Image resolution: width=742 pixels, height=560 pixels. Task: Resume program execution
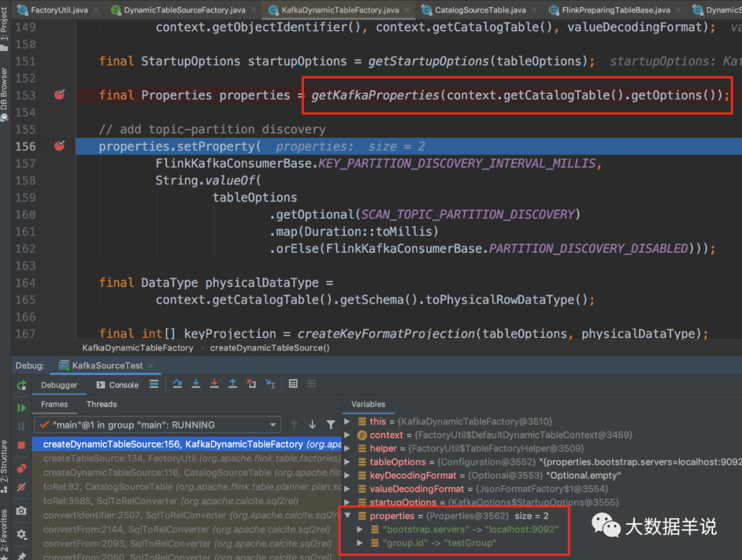(x=21, y=407)
